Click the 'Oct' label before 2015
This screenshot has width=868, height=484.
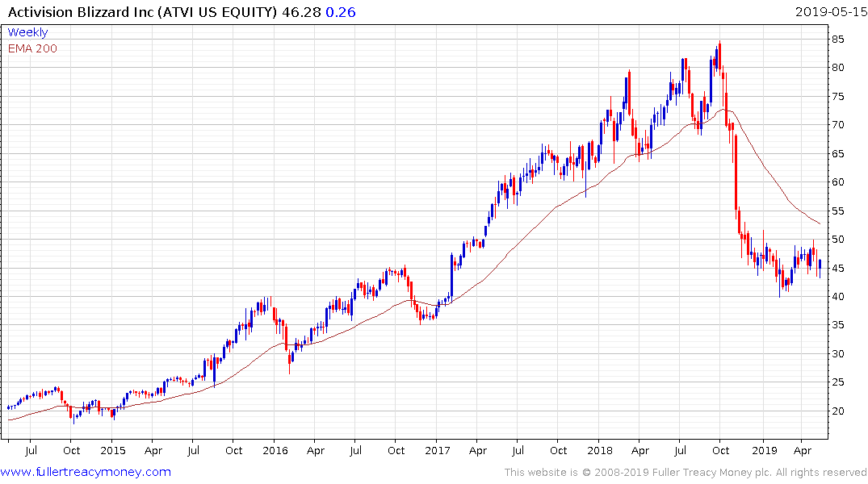pyautogui.click(x=71, y=450)
